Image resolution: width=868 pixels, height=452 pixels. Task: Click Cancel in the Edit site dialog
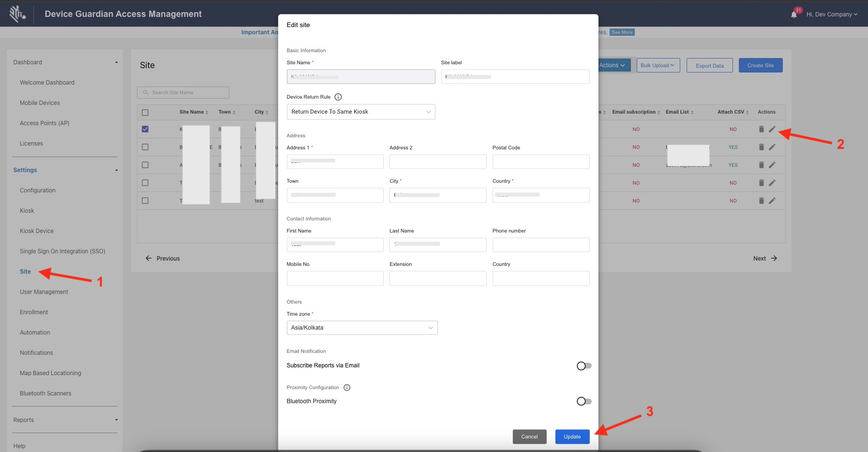(529, 437)
